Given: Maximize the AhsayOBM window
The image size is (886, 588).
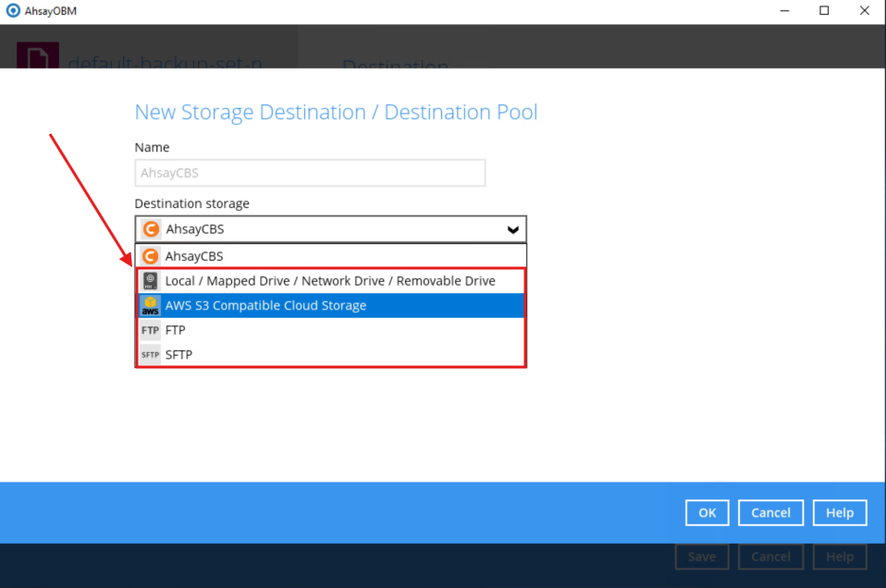Looking at the screenshot, I should (x=824, y=11).
